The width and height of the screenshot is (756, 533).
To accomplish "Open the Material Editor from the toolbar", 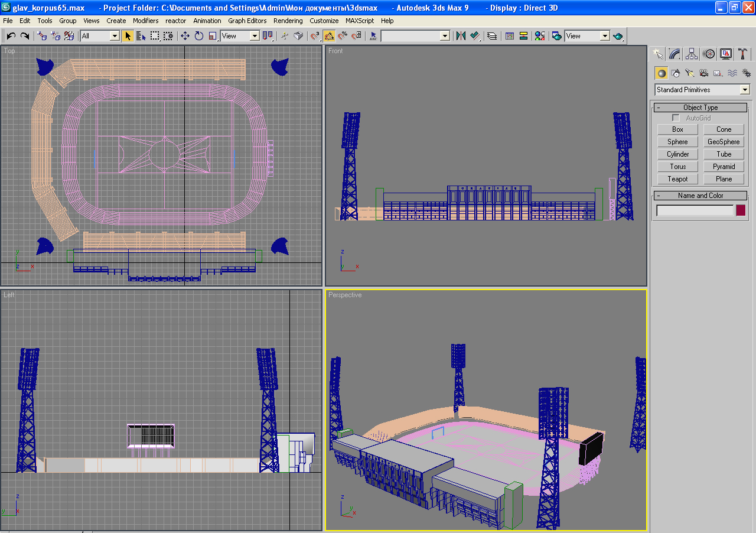I will [539, 36].
